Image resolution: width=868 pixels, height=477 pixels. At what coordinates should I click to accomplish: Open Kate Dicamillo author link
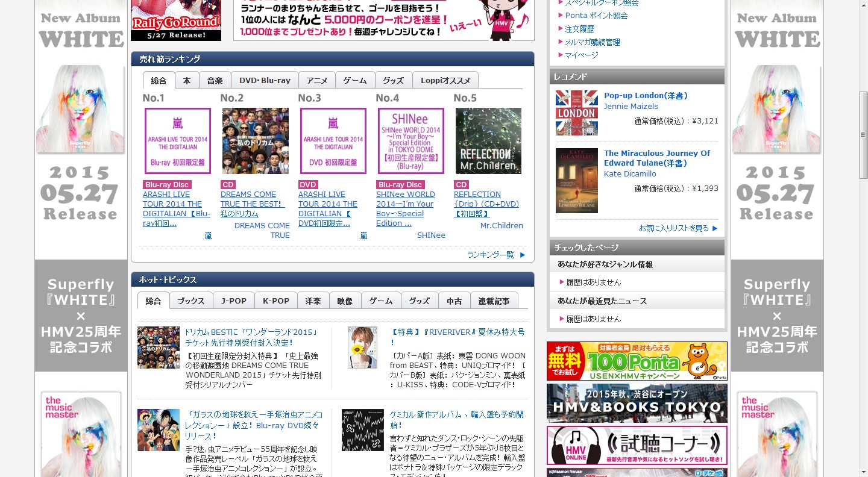tap(630, 174)
